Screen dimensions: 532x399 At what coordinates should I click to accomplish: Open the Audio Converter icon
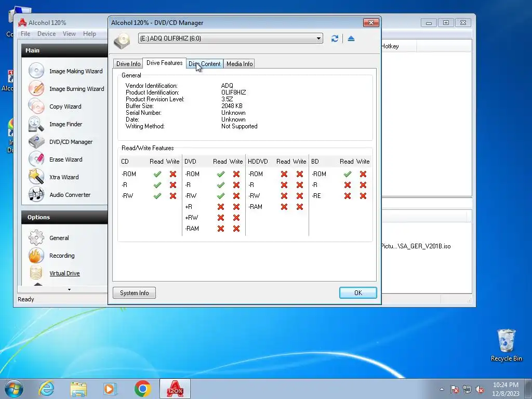click(x=36, y=194)
